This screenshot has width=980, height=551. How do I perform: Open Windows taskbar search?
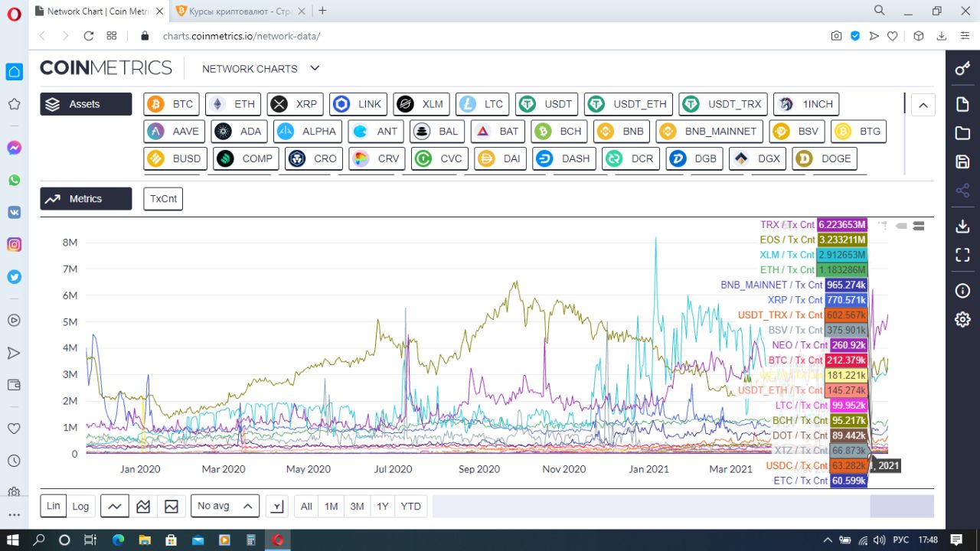coord(39,540)
